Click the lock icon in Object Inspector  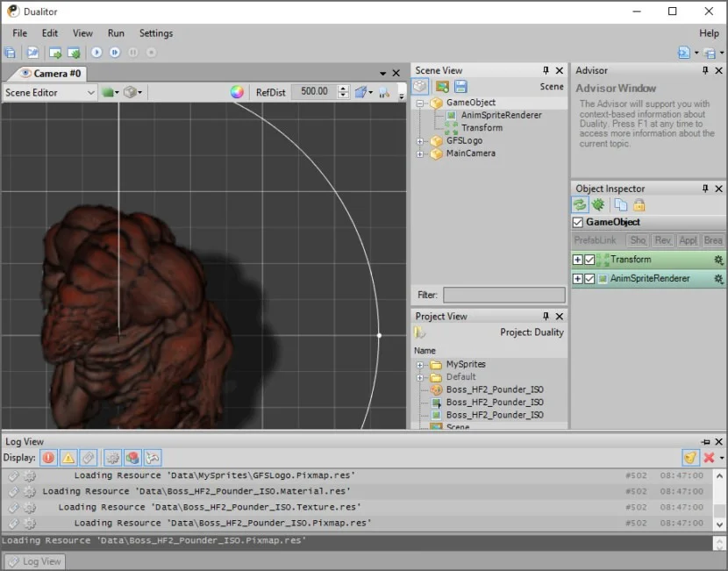point(639,204)
